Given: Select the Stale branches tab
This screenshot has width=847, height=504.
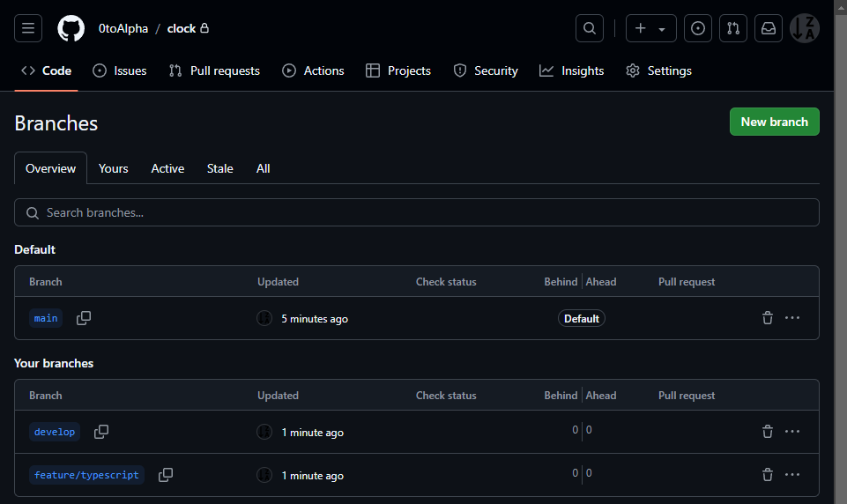Looking at the screenshot, I should [x=219, y=168].
